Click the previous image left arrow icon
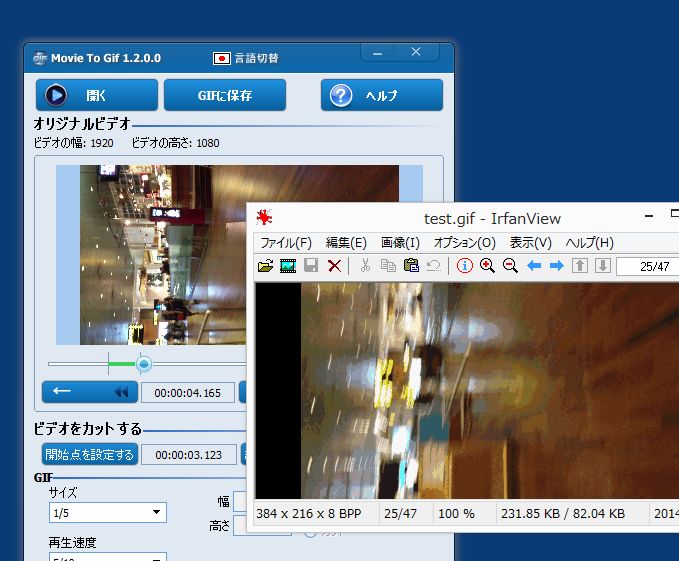The image size is (679, 561). click(534, 265)
